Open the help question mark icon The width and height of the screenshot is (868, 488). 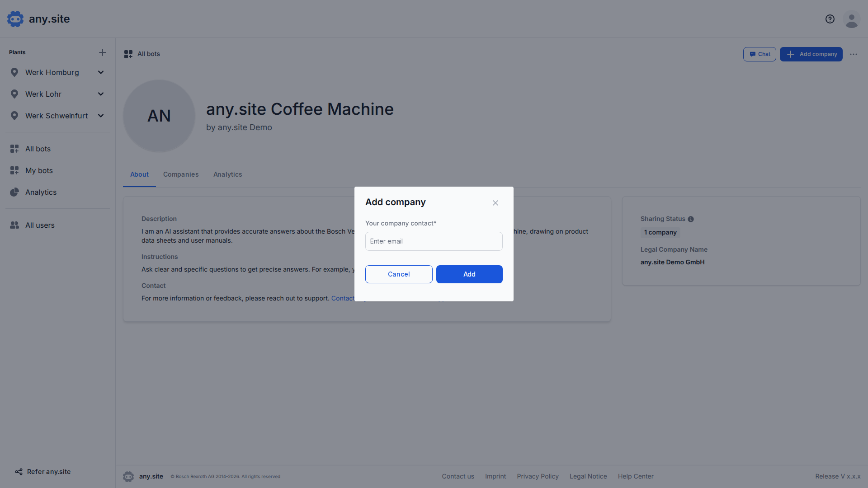[x=830, y=19]
